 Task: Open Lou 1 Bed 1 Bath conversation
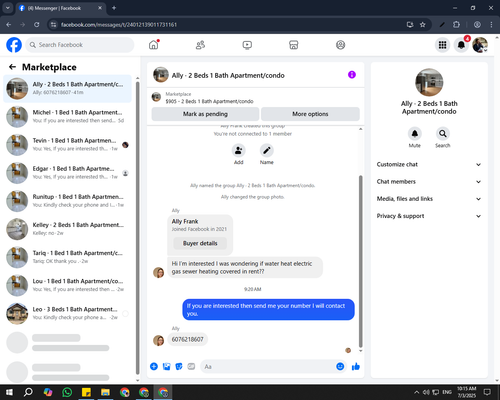coord(67,286)
